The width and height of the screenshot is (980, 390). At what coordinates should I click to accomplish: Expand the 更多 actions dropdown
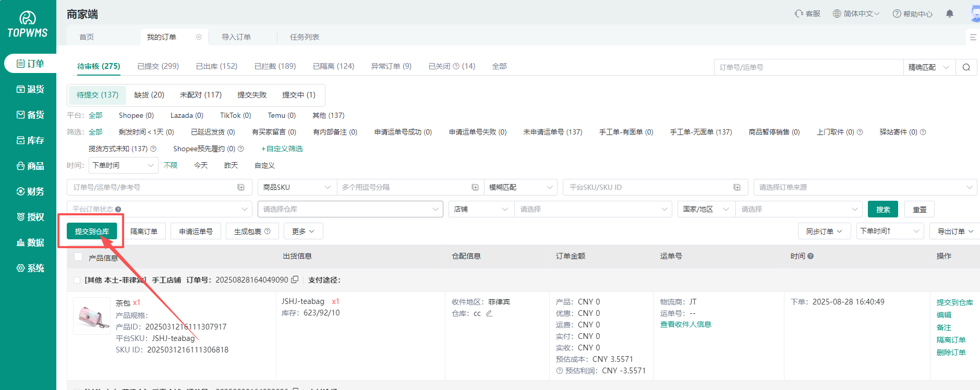303,231
